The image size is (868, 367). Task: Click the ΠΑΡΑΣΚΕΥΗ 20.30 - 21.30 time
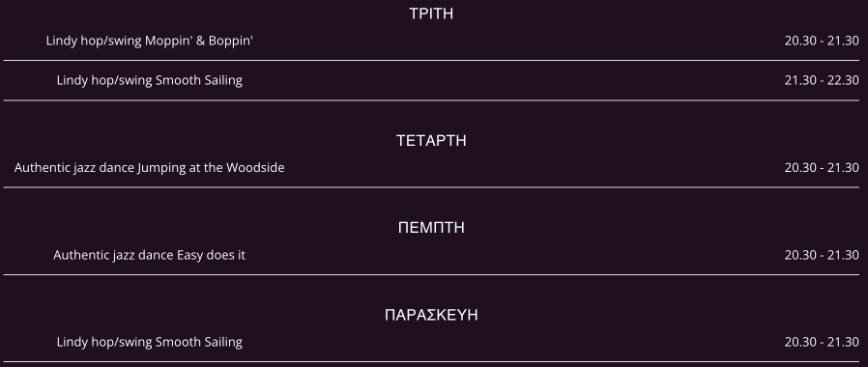pos(822,342)
